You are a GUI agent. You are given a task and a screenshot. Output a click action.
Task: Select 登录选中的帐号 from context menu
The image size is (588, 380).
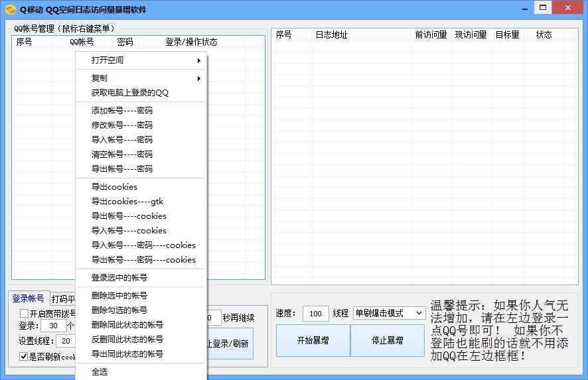click(141, 278)
